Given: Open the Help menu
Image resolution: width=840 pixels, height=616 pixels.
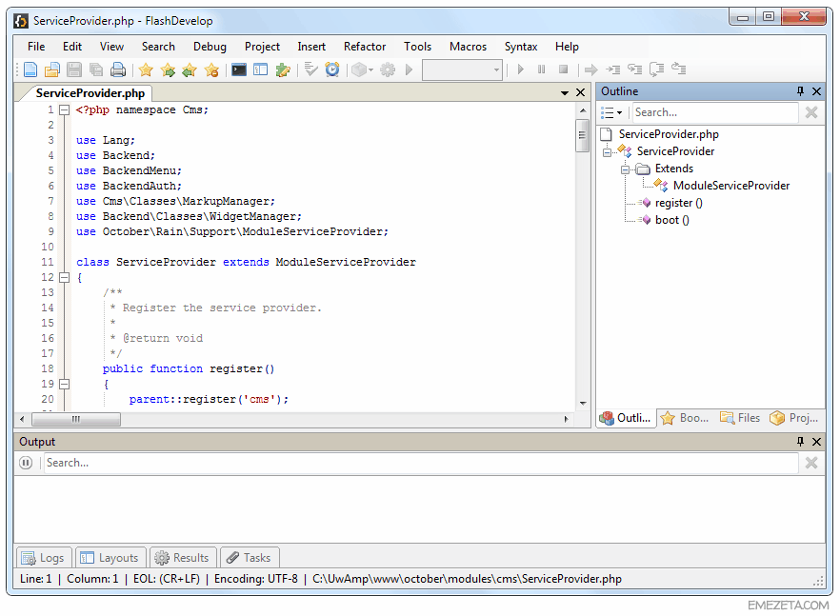Looking at the screenshot, I should [567, 47].
